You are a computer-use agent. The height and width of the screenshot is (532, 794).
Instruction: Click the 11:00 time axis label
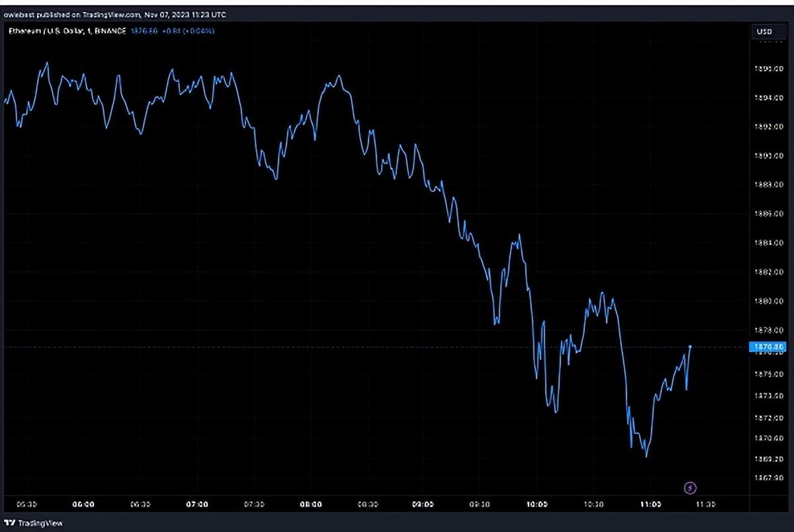point(650,504)
